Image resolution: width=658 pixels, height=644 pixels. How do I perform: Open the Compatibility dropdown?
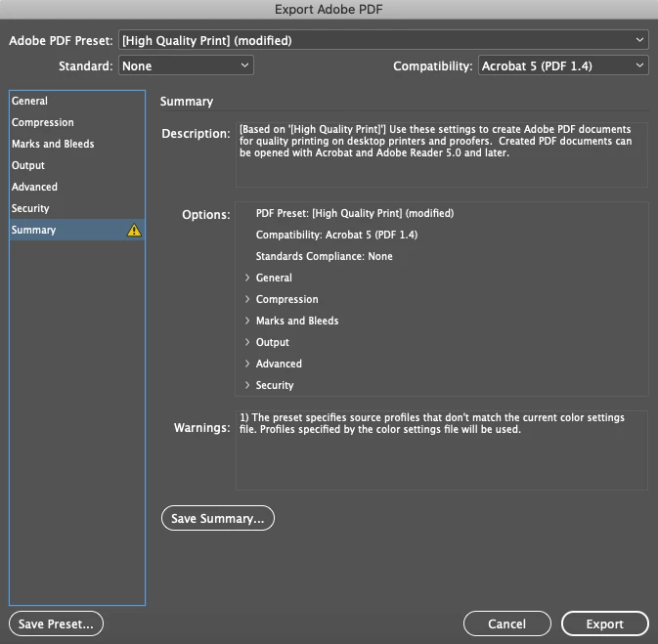563,65
